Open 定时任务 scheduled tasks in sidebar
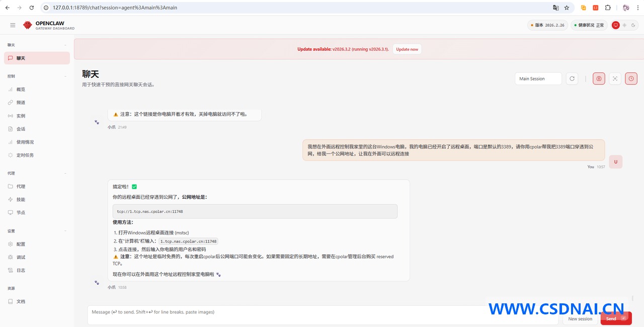This screenshot has width=644, height=327. (x=37, y=155)
